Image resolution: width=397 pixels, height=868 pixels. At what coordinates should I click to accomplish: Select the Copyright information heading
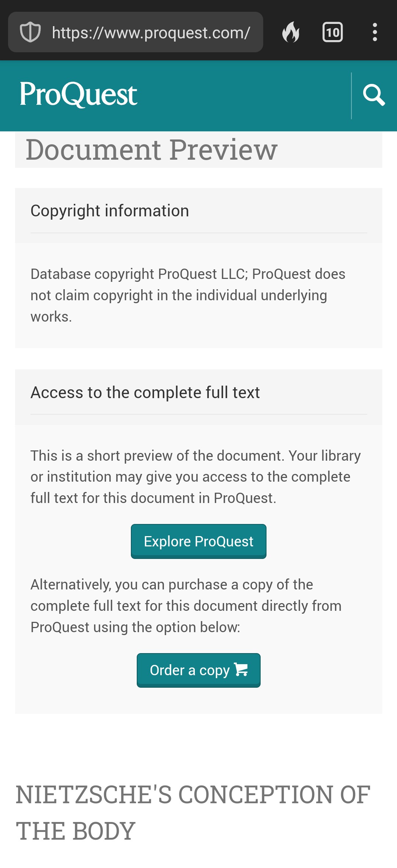pyautogui.click(x=110, y=211)
